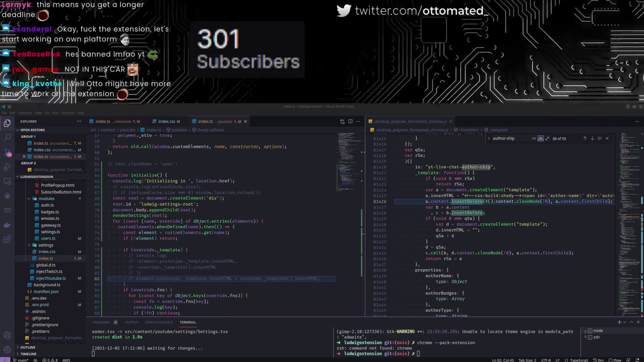Image resolution: width=644 pixels, height=362 pixels.
Task: Toggle Match Case in the find widget
Action: point(534,138)
